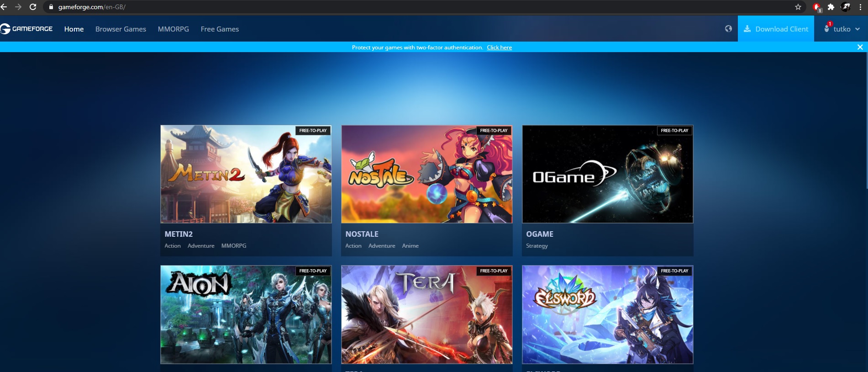Open the red ad blocker extension icon
Viewport: 868px width, 372px height.
pyautogui.click(x=817, y=7)
